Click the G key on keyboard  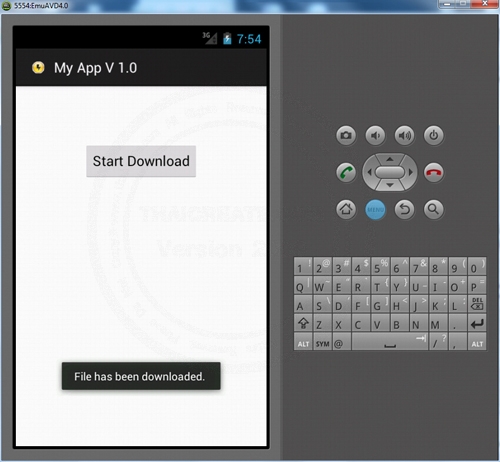(380, 304)
